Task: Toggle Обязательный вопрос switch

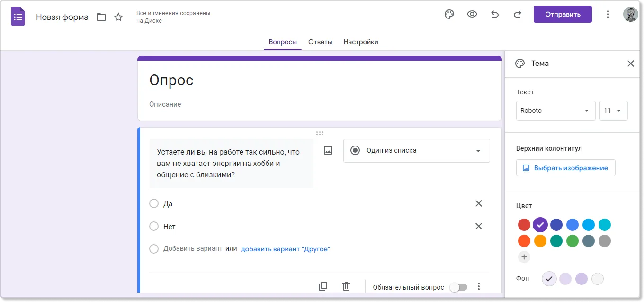Action: (458, 287)
